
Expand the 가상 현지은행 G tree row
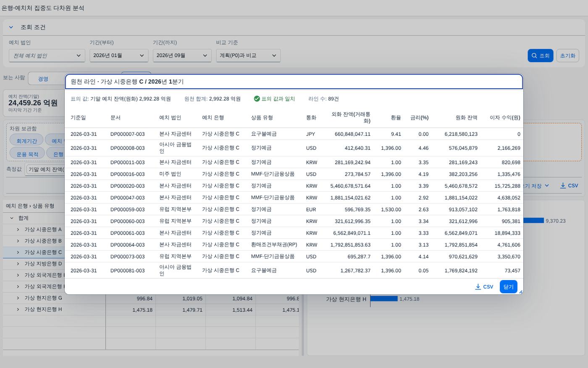18,298
